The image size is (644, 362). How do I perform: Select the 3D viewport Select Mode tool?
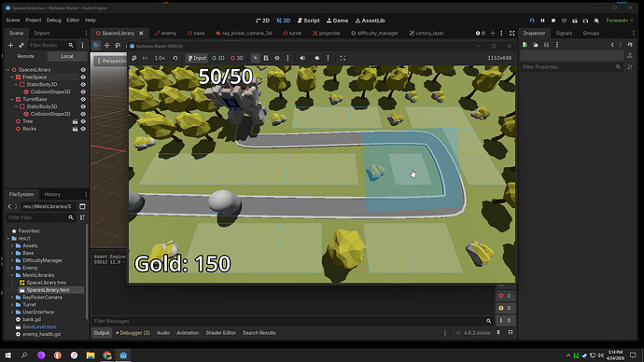(x=96, y=46)
